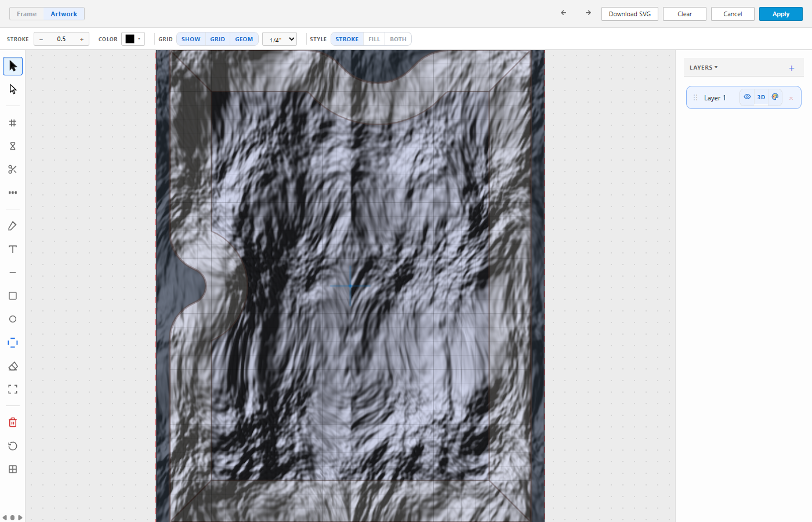Redo with the right arrow
The image size is (812, 522).
(588, 13)
